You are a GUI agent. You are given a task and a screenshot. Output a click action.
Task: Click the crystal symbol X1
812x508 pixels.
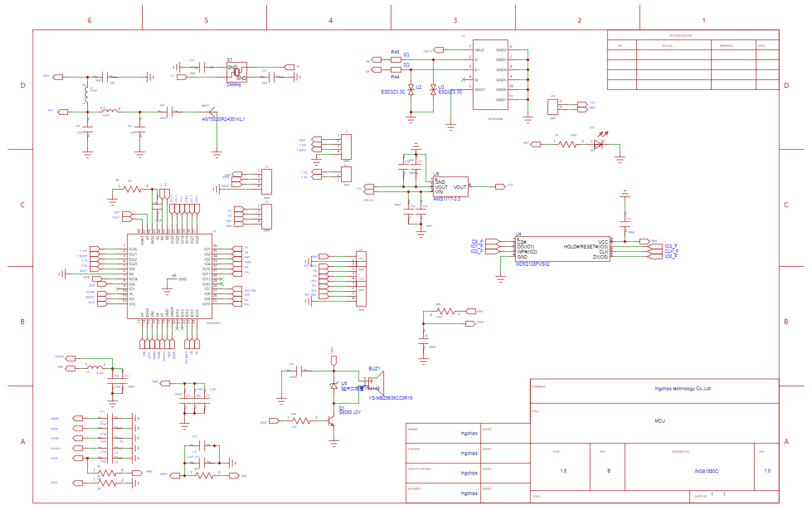236,72
